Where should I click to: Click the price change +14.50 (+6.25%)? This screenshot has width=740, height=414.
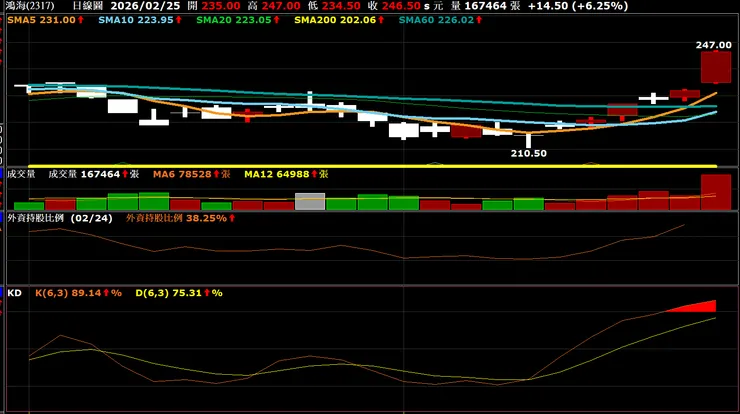pos(578,6)
